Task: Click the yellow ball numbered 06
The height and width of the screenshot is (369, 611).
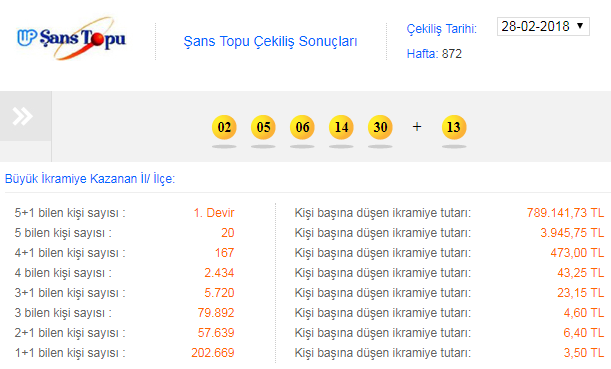Action: [302, 127]
